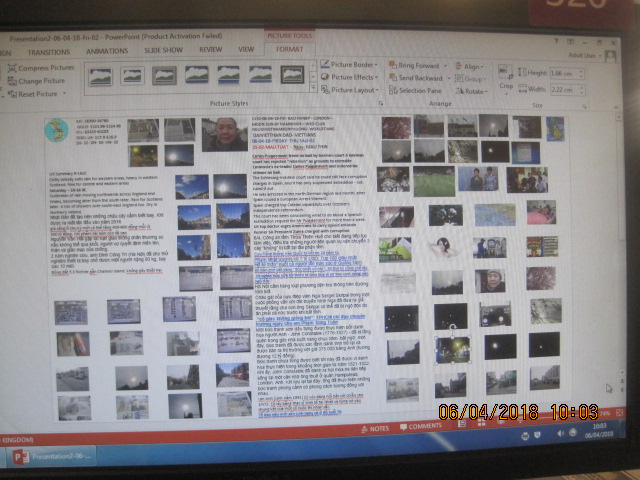Apply the second picture style in gallery
The width and height of the screenshot is (640, 480).
click(132, 76)
